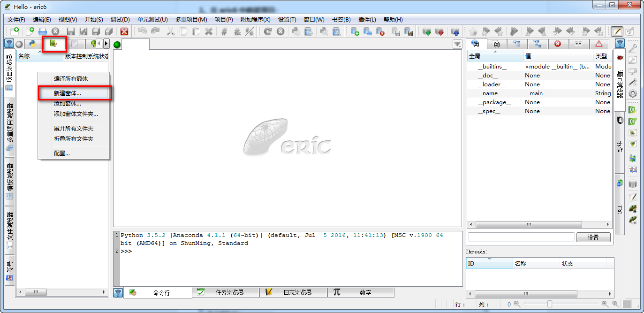Choose 添加窗体... from context menu
The width and height of the screenshot is (644, 313).
[x=74, y=103]
